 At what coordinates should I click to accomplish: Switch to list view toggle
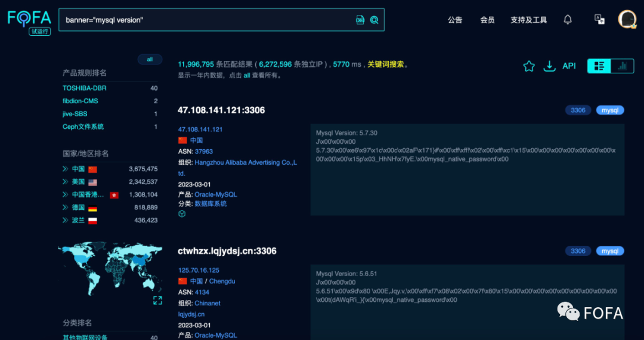(x=599, y=66)
